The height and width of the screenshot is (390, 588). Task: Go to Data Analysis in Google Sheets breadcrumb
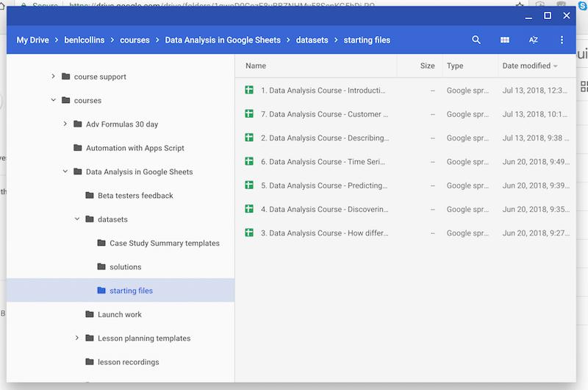(223, 40)
